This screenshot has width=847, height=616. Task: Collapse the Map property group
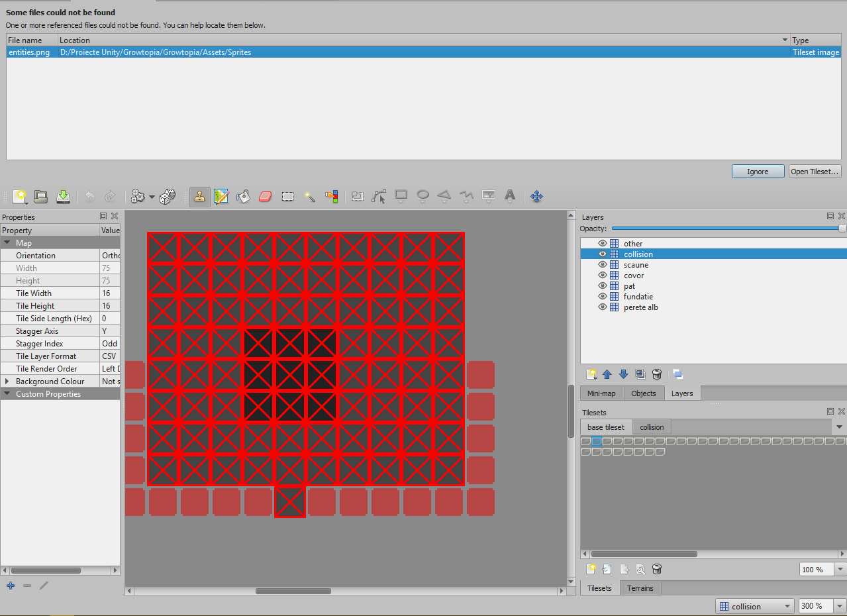tap(7, 243)
